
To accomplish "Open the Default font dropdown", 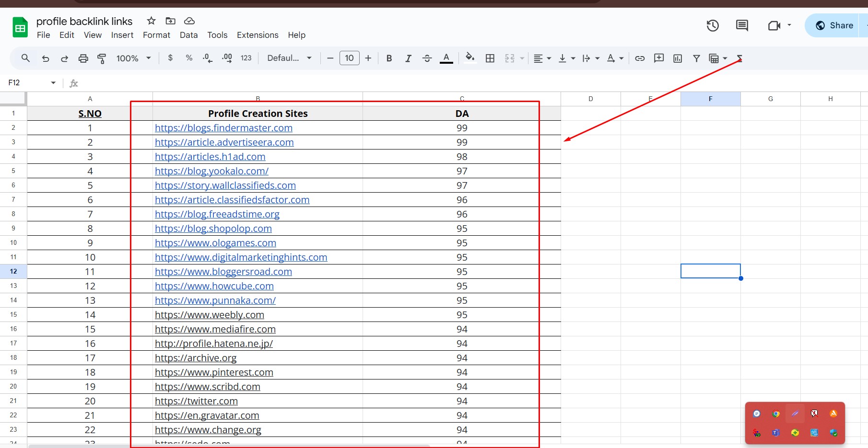I will (290, 58).
